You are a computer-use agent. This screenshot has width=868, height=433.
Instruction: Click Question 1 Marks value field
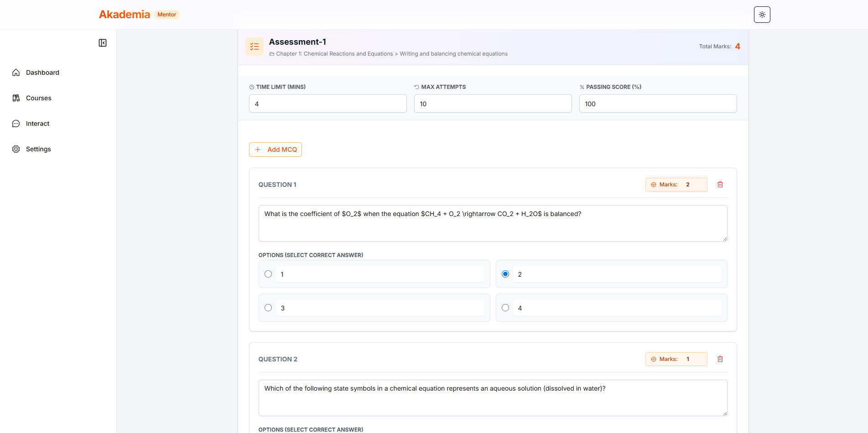pos(693,185)
